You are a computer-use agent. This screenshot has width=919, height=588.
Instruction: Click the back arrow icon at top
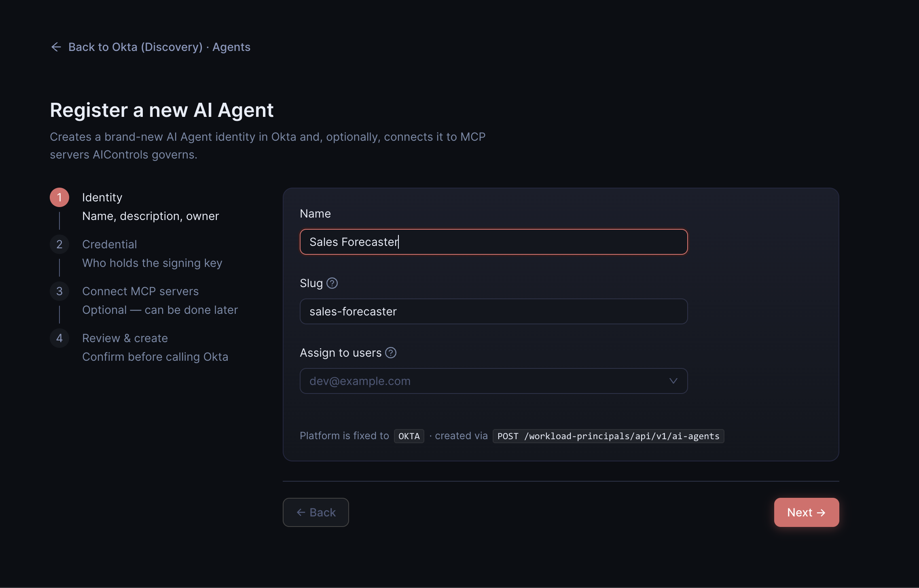pos(56,47)
